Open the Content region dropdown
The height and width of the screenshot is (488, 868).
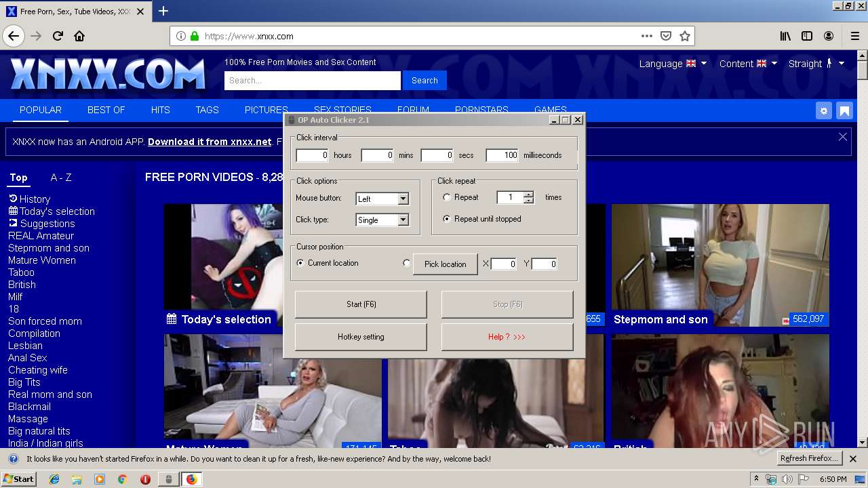coord(748,64)
